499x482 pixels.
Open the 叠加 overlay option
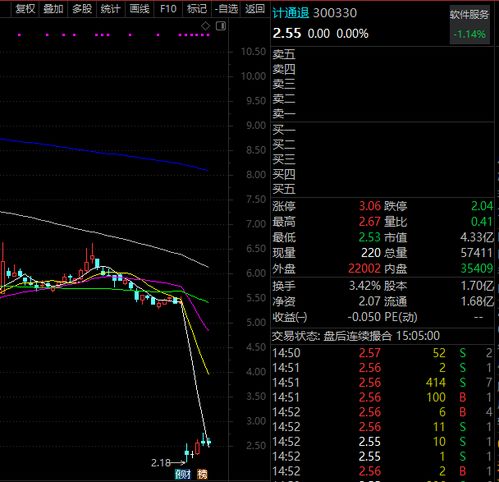[x=53, y=9]
